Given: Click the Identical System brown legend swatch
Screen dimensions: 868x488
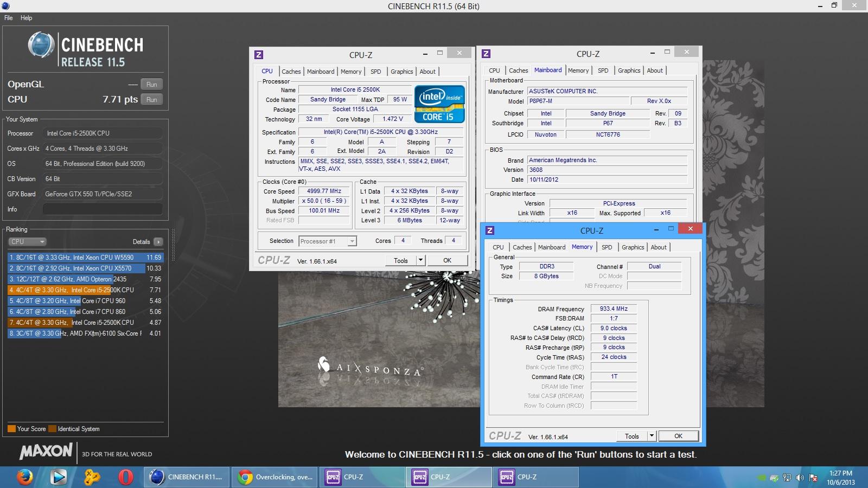Looking at the screenshot, I should 52,429.
